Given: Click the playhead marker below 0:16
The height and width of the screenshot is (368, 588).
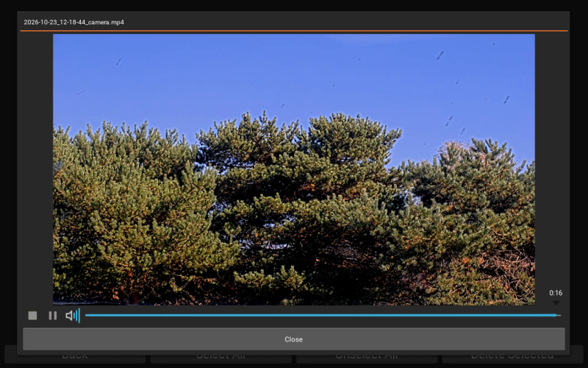Looking at the screenshot, I should click(556, 302).
